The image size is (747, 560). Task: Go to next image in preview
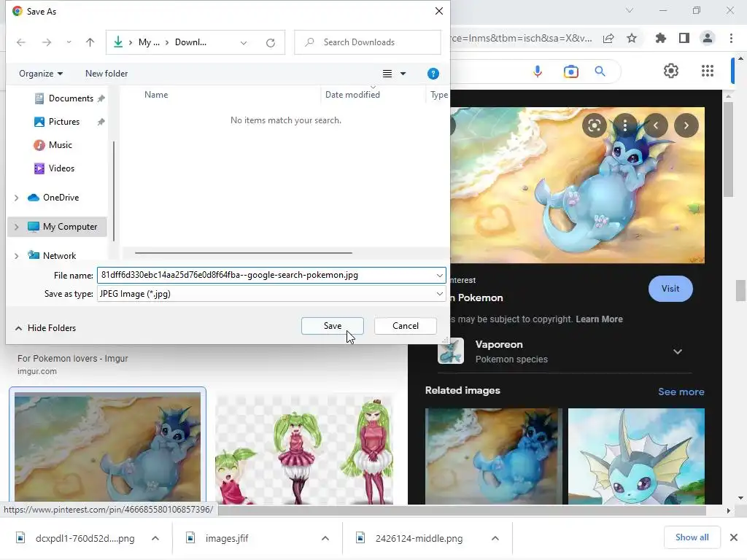686,125
